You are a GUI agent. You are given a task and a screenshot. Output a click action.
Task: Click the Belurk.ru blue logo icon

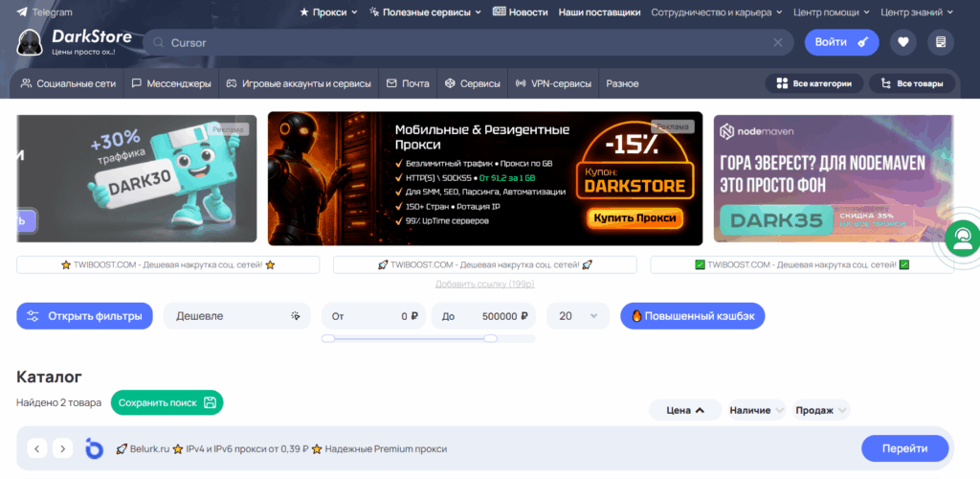click(x=94, y=448)
